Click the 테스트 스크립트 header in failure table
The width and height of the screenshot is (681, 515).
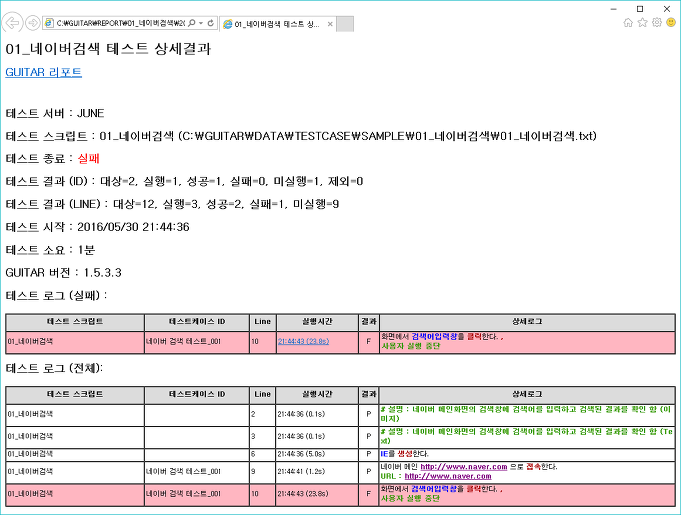(x=75, y=322)
